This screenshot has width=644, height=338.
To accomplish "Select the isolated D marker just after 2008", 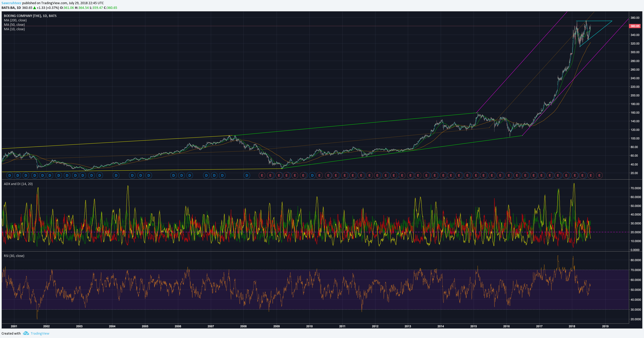I will (x=247, y=175).
